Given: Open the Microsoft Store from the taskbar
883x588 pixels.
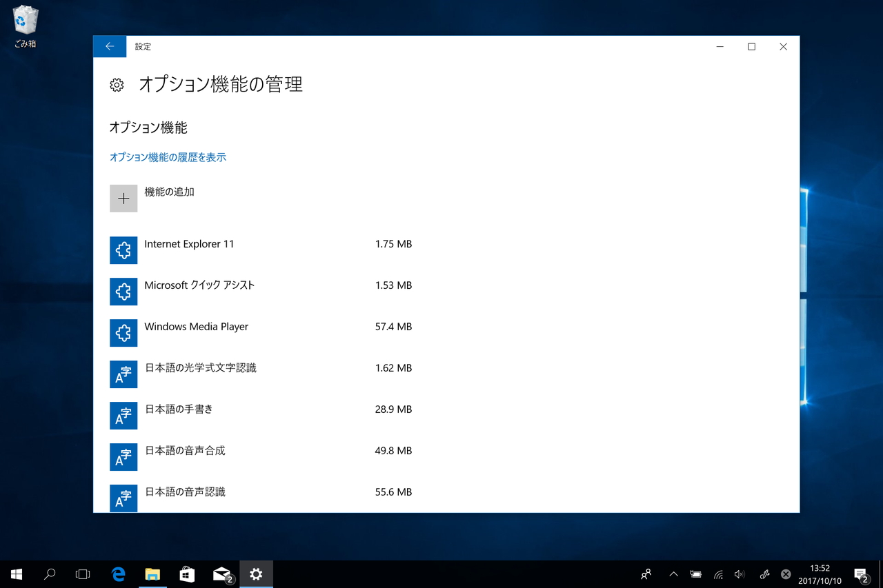Looking at the screenshot, I should tap(187, 574).
